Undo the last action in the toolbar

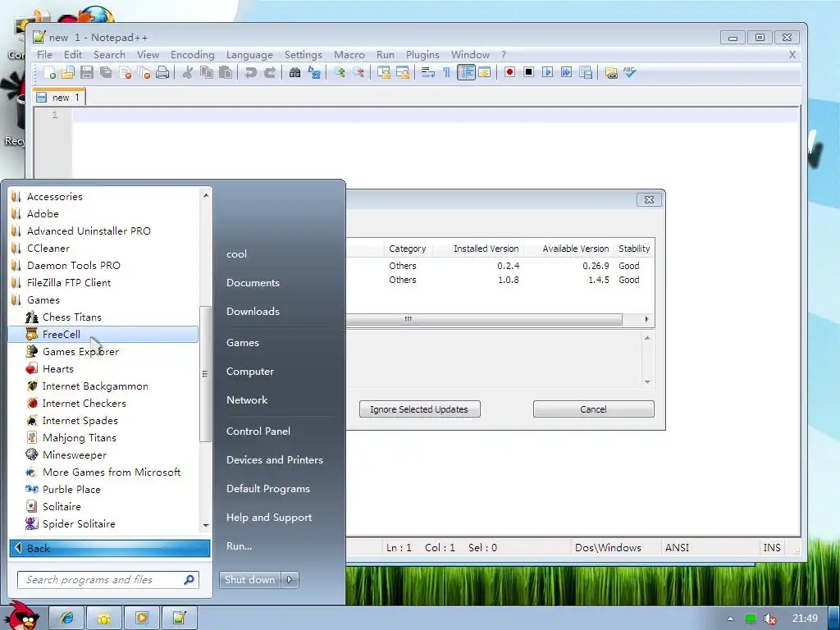click(250, 72)
